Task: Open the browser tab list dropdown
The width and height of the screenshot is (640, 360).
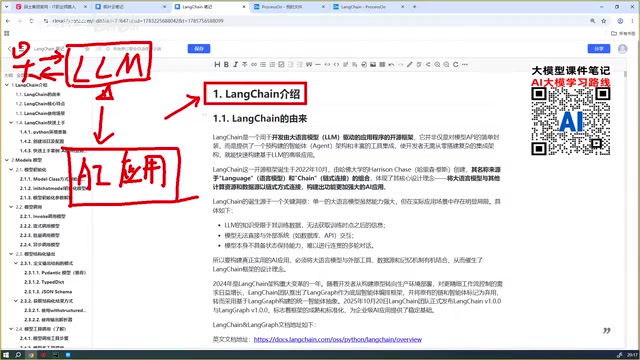Action: [6, 7]
